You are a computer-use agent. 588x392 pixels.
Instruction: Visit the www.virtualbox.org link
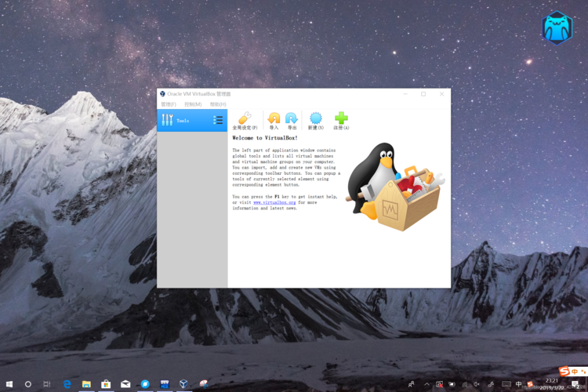(x=274, y=202)
